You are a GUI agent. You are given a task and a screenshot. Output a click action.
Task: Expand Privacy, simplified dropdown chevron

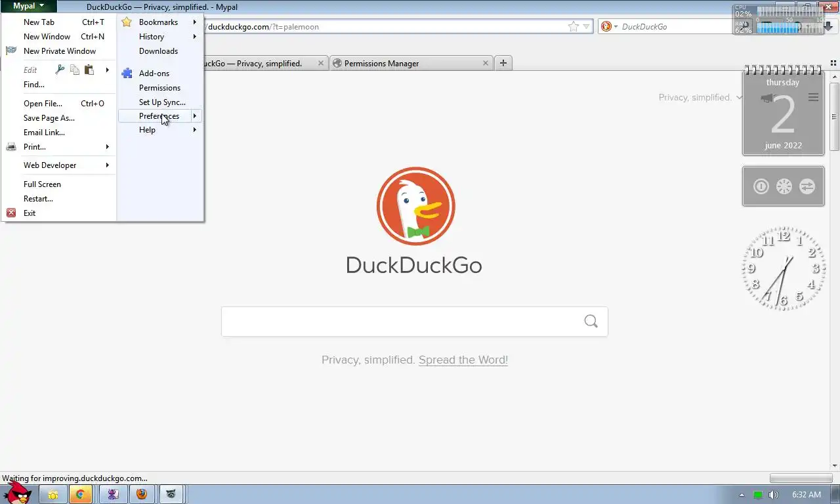pyautogui.click(x=740, y=98)
